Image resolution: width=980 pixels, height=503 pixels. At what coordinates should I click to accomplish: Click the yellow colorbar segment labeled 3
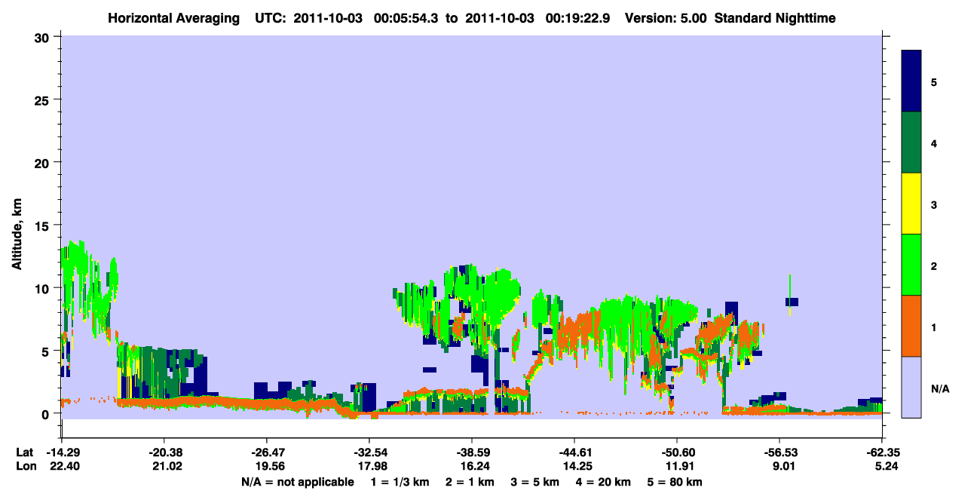pyautogui.click(x=911, y=204)
